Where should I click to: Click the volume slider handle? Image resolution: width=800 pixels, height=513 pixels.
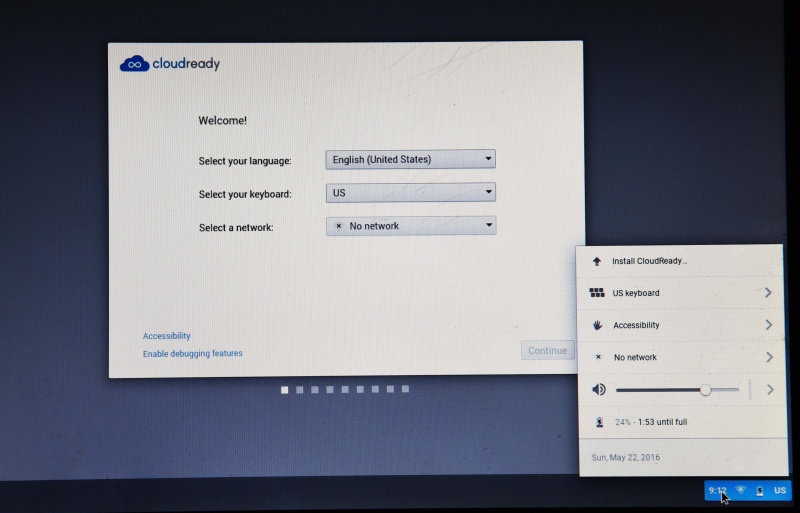(705, 389)
